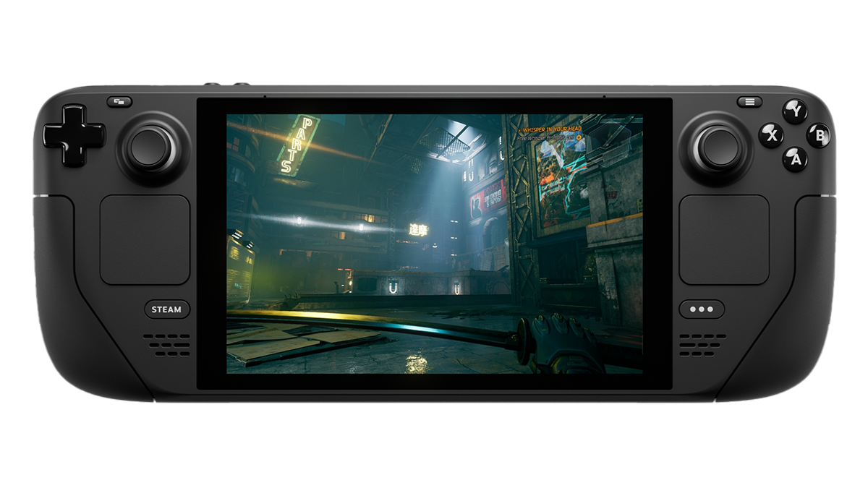Tap the X face button

point(771,135)
